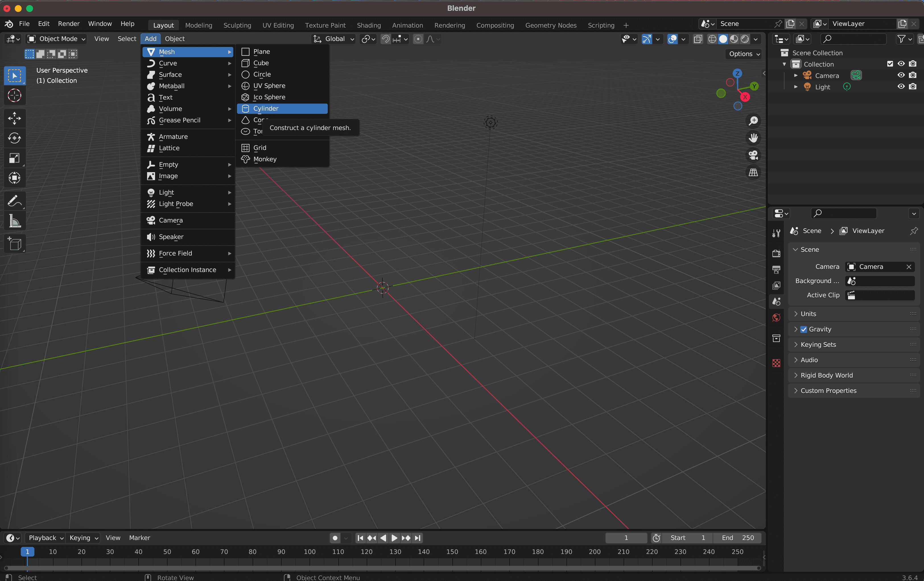Disable Camera in renders
Screen dimensions: 924x581
(913, 75)
